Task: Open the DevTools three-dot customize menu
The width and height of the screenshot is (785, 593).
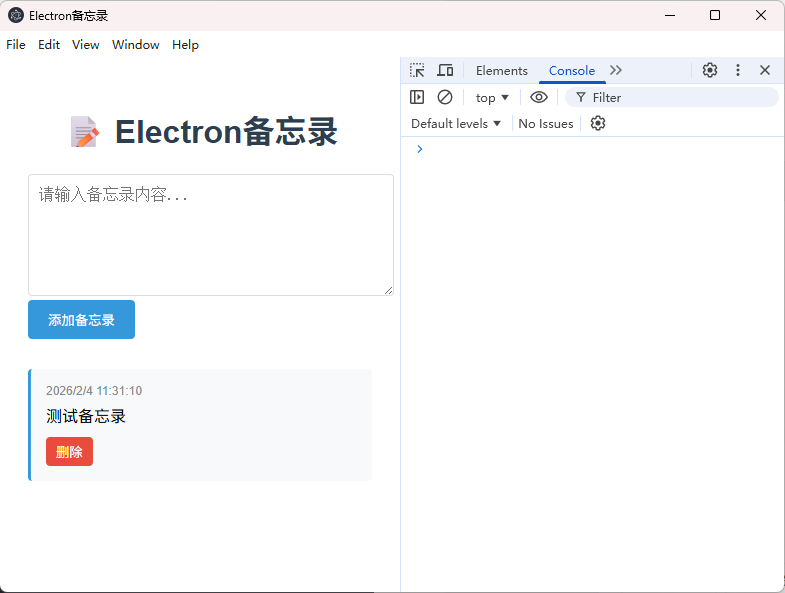Action: pyautogui.click(x=737, y=70)
